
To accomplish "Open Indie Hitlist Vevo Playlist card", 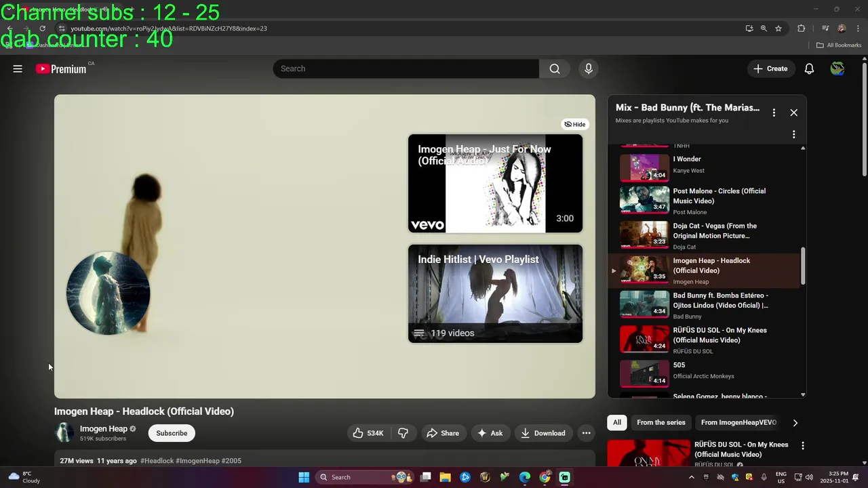I will point(495,293).
